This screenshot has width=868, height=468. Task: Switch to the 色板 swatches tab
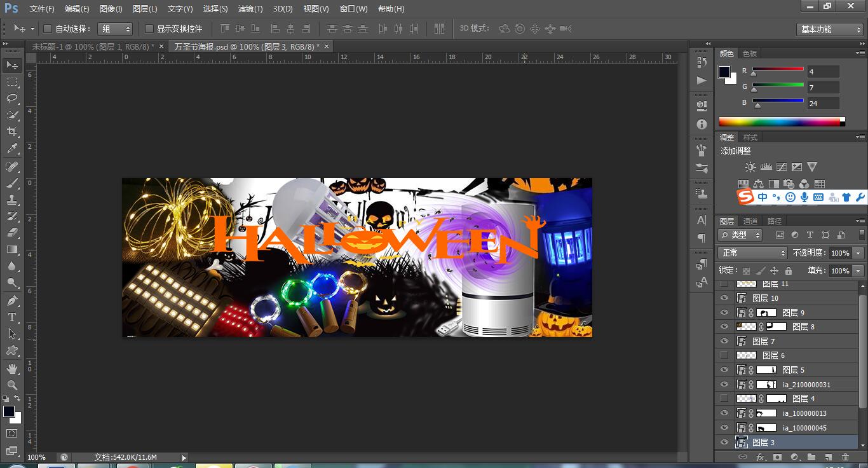pos(750,53)
